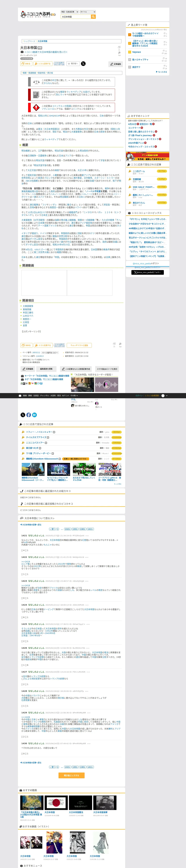This screenshot has height=868, width=186.
Task: Click the 編集履歴を閲覧 button
Action: pyautogui.click(x=46, y=369)
